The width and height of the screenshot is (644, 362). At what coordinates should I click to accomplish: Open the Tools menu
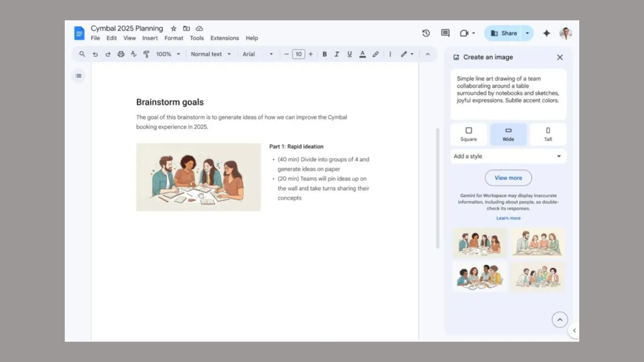pyautogui.click(x=197, y=38)
